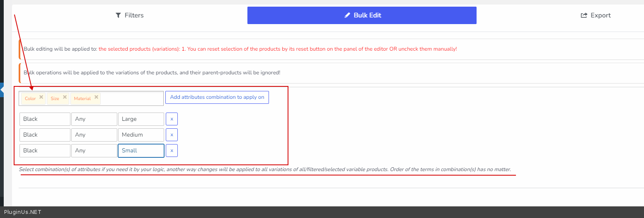The width and height of the screenshot is (644, 218).
Task: Delete the Black/Any/Small combination row
Action: [x=172, y=151]
